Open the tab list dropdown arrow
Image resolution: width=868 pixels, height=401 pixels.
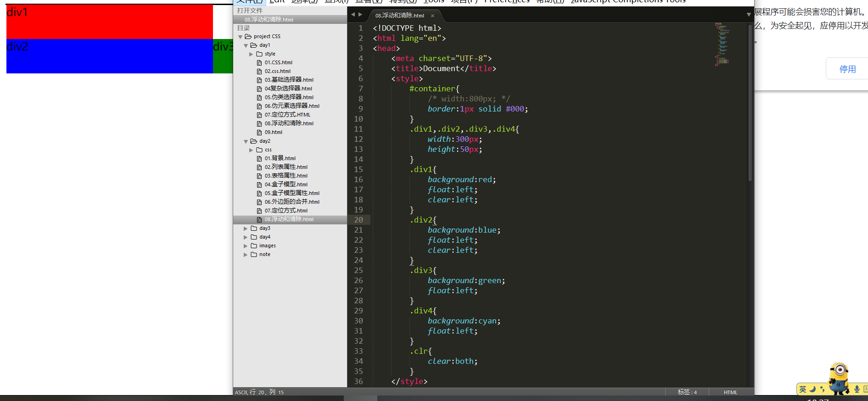click(x=749, y=15)
